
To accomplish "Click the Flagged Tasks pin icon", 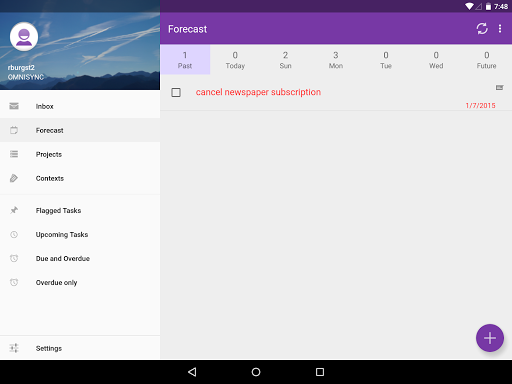I will tap(14, 210).
